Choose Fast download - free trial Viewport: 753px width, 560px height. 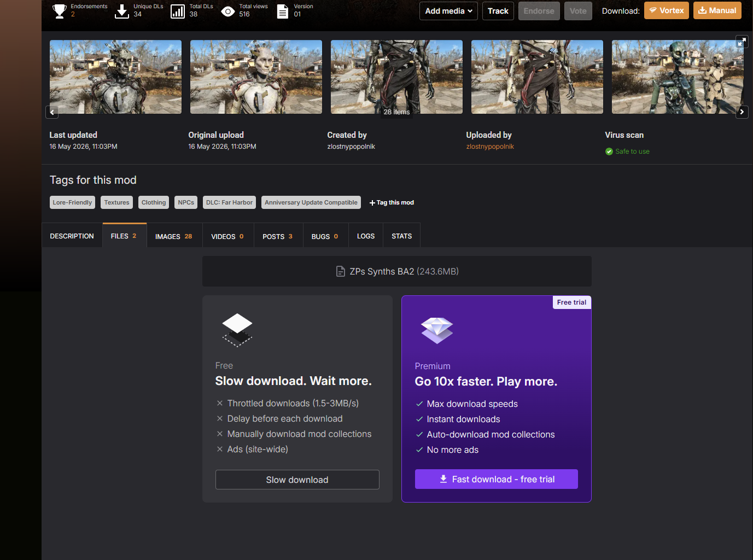click(497, 479)
